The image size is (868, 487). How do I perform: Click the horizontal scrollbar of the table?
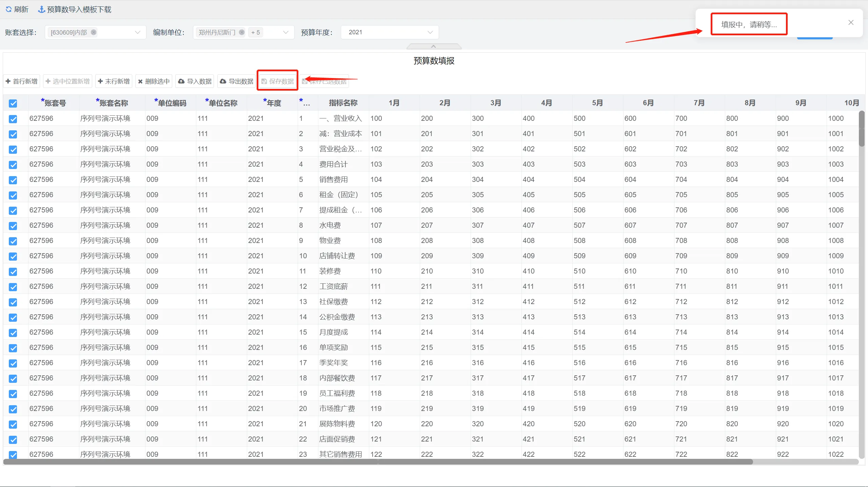(378, 462)
